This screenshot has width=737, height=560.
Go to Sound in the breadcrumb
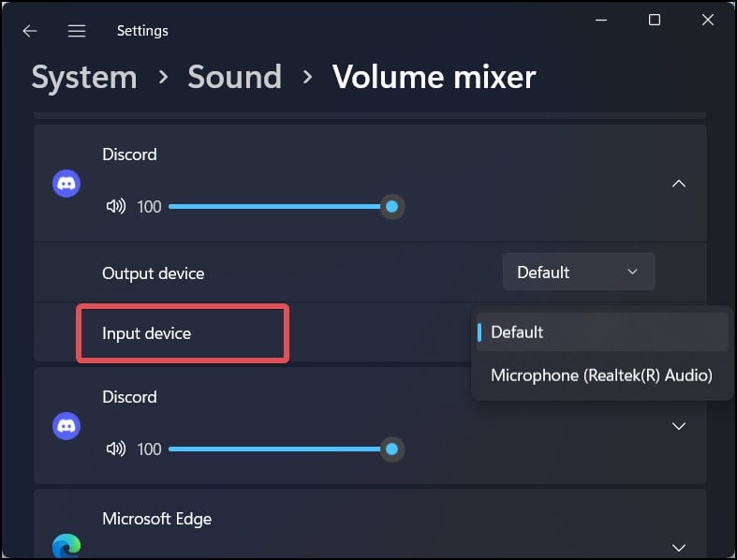click(234, 77)
